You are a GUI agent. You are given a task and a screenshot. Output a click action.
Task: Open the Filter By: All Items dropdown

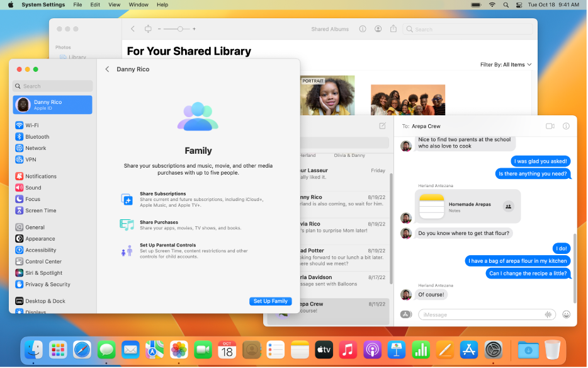(x=506, y=64)
